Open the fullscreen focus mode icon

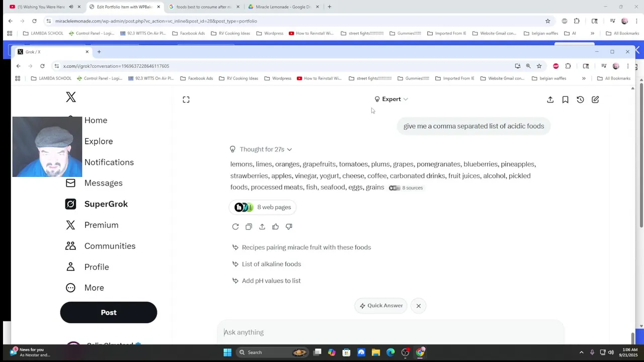[x=186, y=100]
